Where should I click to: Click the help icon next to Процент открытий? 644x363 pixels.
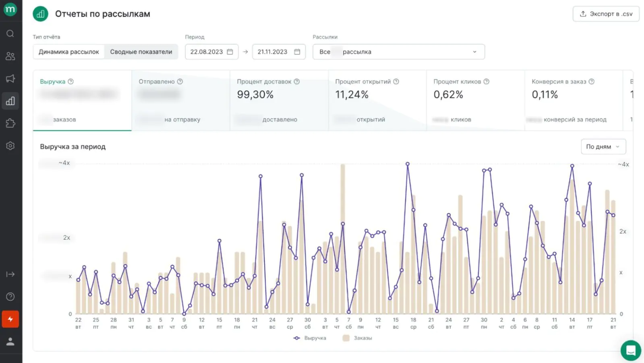point(396,81)
